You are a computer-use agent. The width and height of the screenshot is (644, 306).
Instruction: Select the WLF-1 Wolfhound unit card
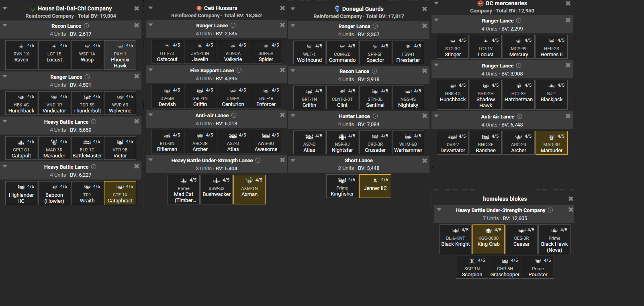[309, 53]
